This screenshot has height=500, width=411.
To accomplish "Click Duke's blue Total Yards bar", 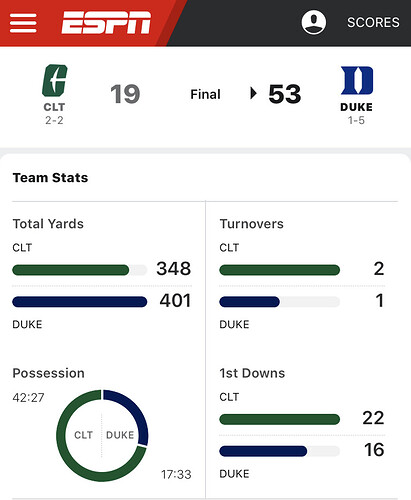I will (80, 302).
